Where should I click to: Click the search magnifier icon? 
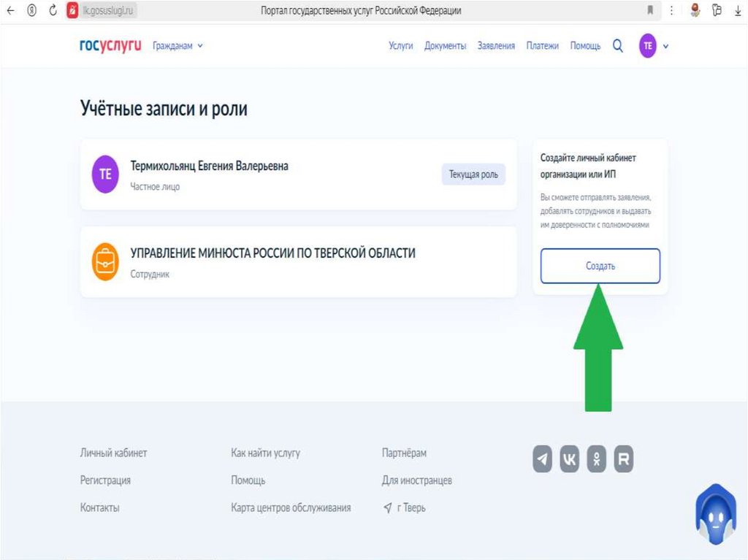pos(618,46)
